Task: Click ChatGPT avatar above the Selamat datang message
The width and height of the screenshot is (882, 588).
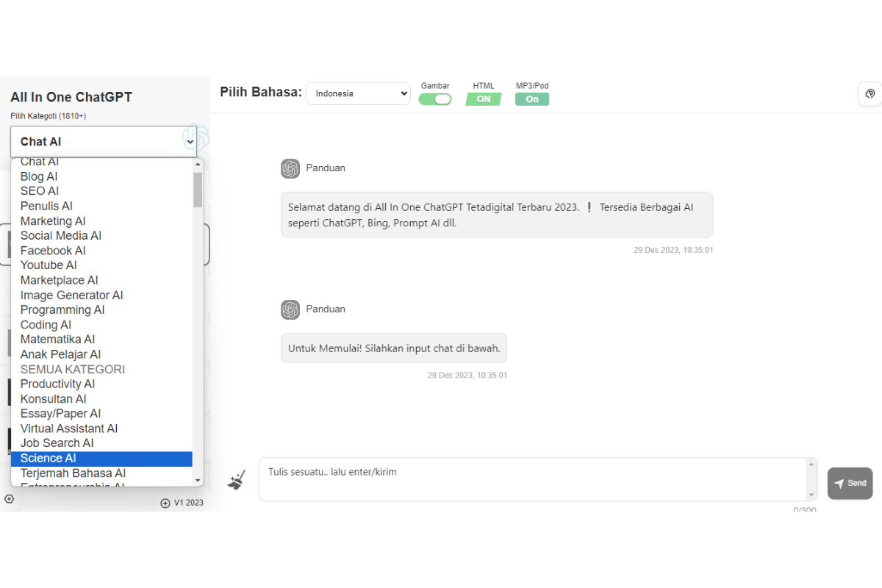Action: [x=290, y=168]
